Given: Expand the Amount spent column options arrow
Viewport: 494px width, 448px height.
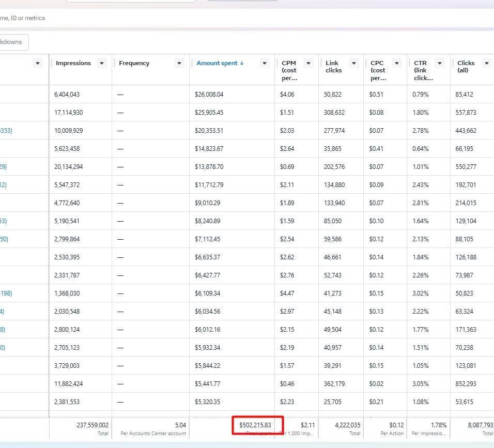Looking at the screenshot, I should 265,63.
